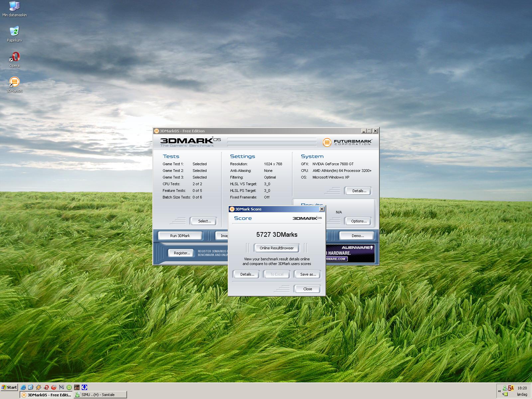The image size is (532, 399).
Task: Open the 3DMark05 desktop shortcut
Action: [14, 82]
